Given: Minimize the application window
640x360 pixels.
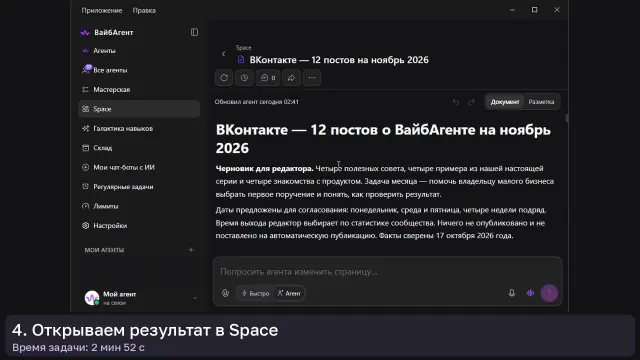Looking at the screenshot, I should point(512,10).
